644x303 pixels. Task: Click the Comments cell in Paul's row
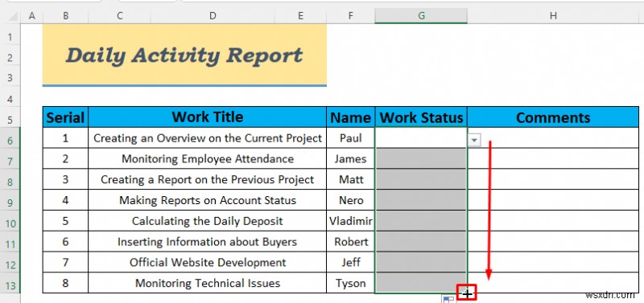tap(553, 138)
